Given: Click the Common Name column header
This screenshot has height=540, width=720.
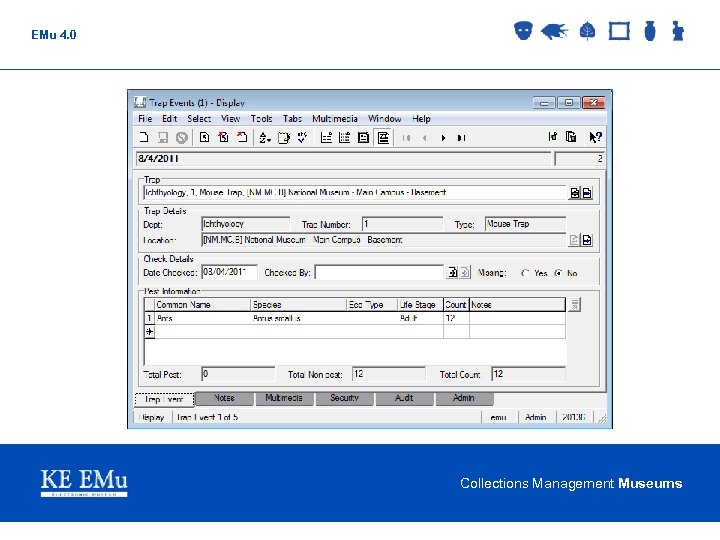Looking at the screenshot, I should tap(202, 304).
